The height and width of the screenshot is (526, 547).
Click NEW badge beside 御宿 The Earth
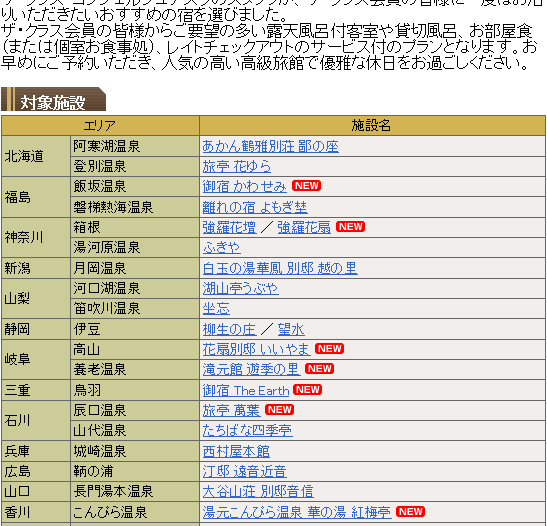pos(307,389)
